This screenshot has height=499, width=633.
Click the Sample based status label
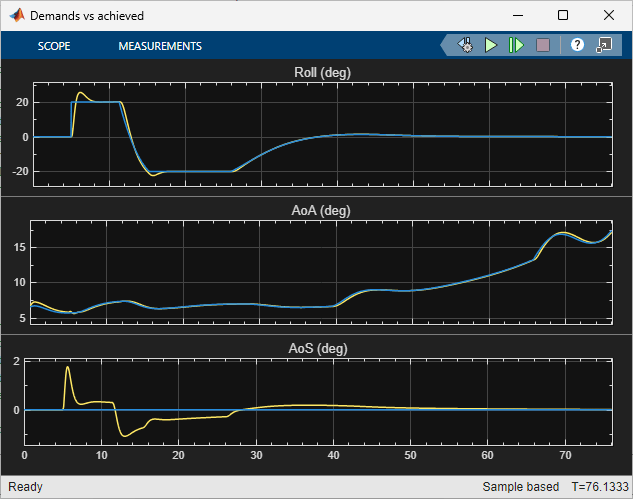tap(520, 487)
